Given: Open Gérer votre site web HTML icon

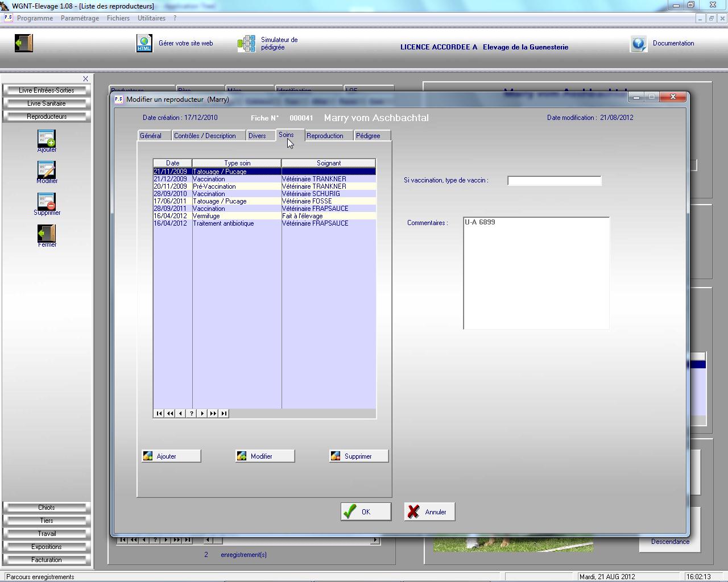Looking at the screenshot, I should coord(144,43).
